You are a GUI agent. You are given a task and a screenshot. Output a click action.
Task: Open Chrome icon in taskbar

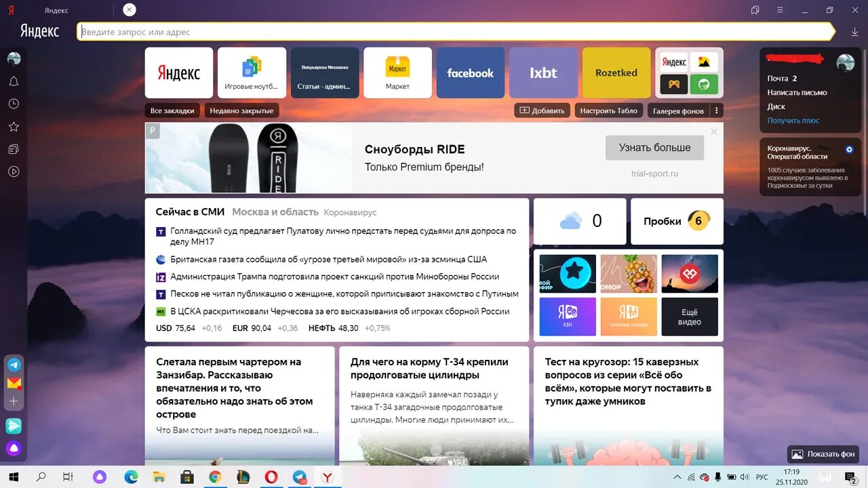(x=215, y=477)
